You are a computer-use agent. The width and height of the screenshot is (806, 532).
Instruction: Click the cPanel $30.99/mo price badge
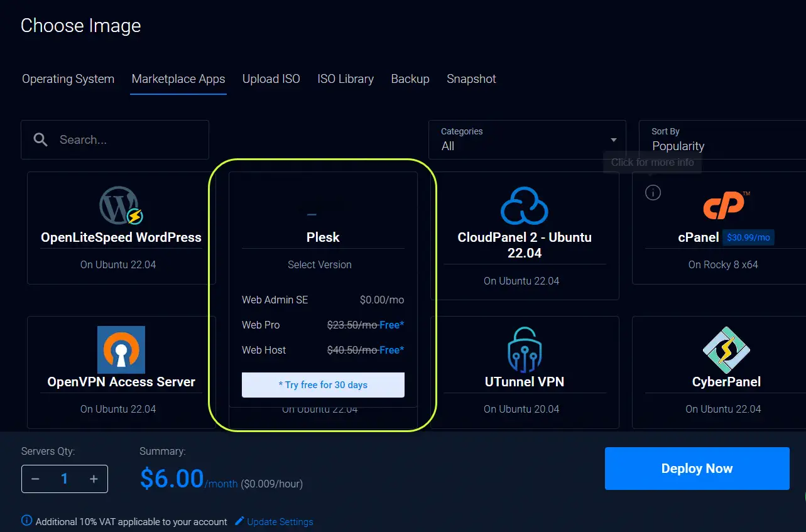tap(748, 238)
